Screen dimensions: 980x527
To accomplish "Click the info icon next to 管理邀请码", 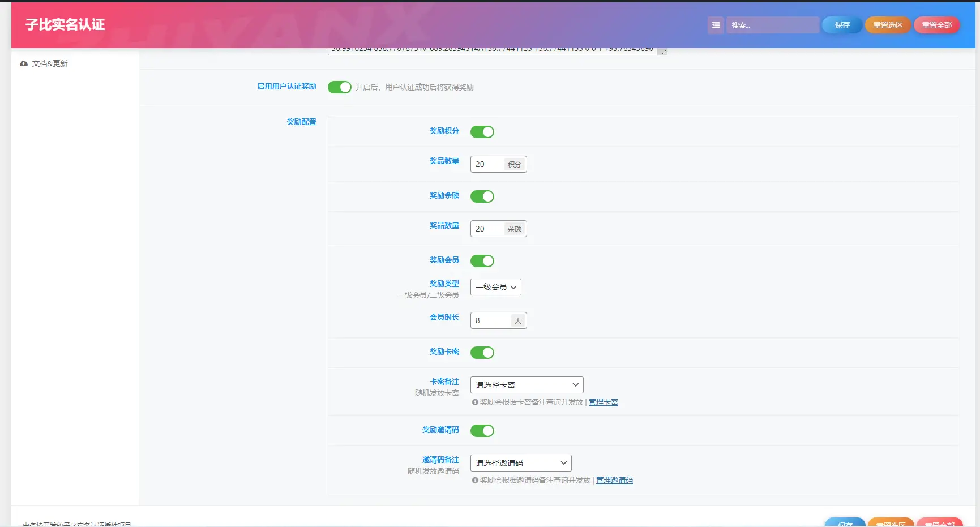I will pyautogui.click(x=474, y=480).
